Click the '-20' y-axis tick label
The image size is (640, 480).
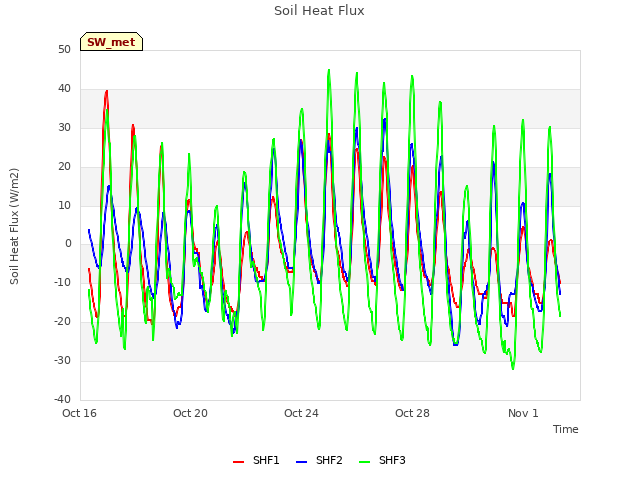tap(62, 322)
